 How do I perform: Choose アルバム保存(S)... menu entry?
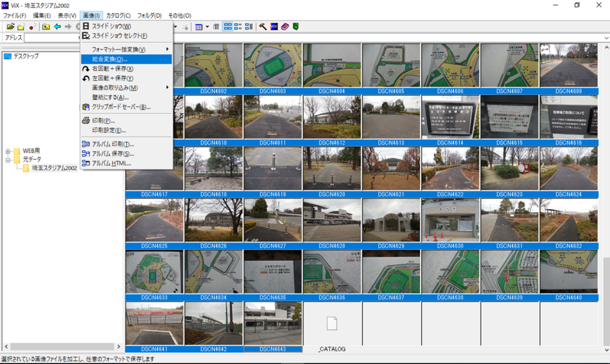(x=126, y=154)
